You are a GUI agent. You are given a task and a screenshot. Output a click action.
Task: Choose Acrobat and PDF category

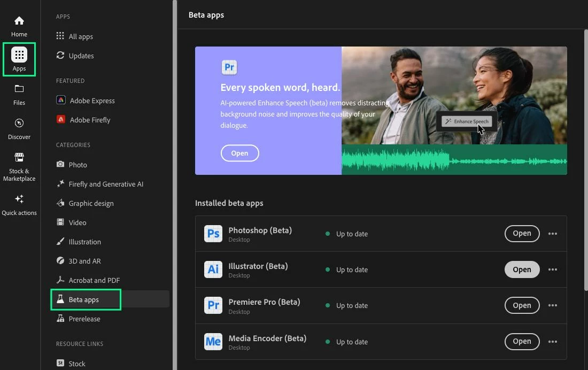tap(88, 280)
